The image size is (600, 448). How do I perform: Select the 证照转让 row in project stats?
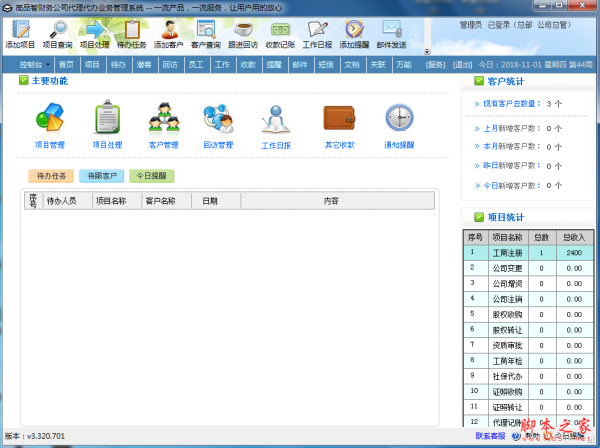click(528, 407)
